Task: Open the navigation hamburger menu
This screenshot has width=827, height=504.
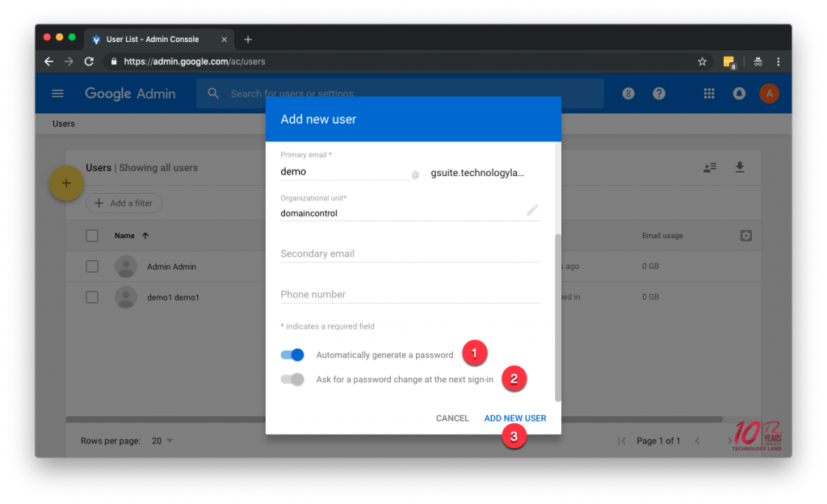Action: (57, 93)
